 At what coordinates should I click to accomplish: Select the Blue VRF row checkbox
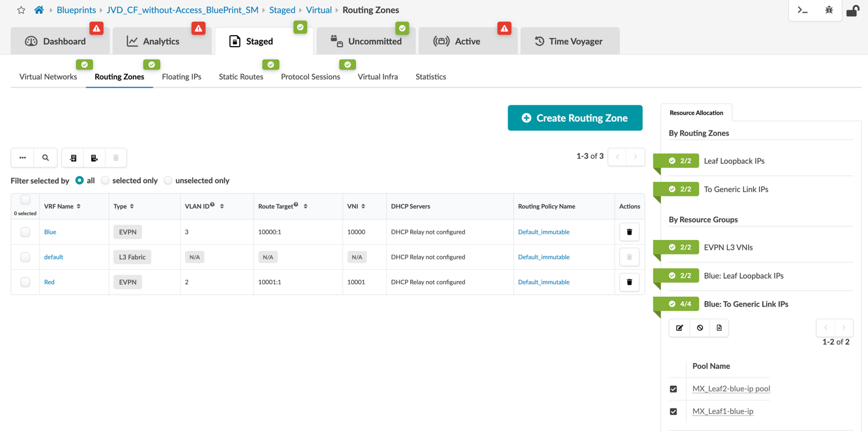(25, 232)
